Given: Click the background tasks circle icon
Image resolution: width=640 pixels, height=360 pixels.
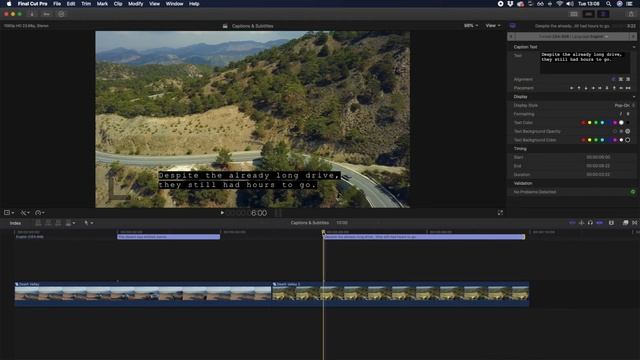Looking at the screenshot, I should (61, 14).
